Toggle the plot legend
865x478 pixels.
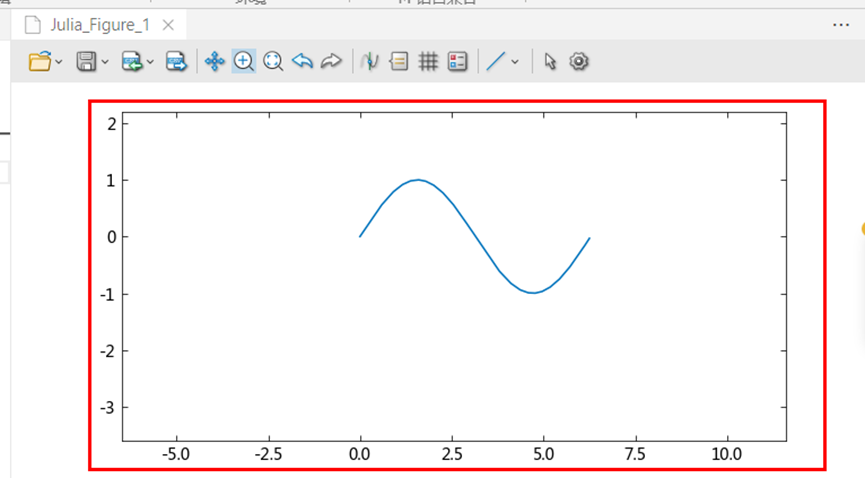click(457, 61)
